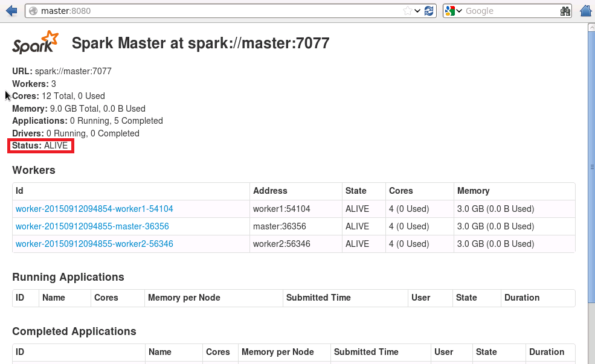Click Name header in Completed Applications table

[174, 353]
